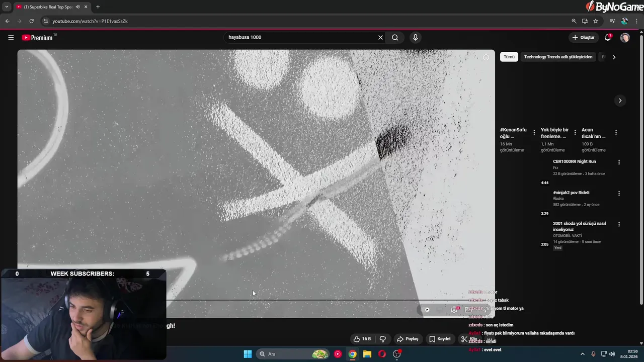Open volume control in system tray

[612, 354]
